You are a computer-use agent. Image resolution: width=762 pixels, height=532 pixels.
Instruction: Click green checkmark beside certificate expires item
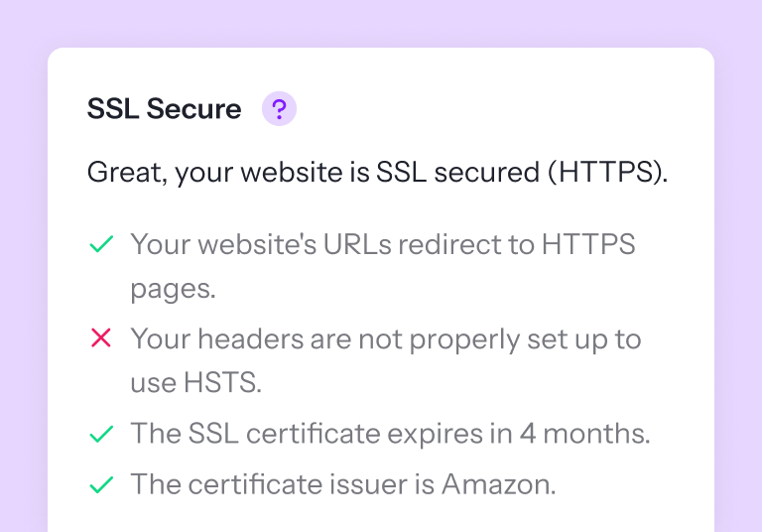100,435
